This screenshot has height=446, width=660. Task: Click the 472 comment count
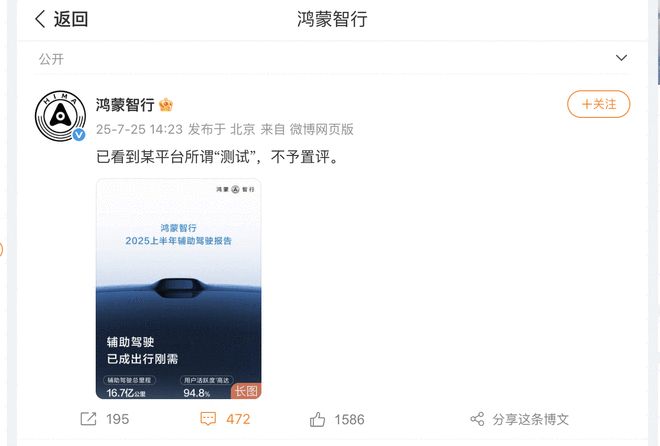tap(238, 419)
